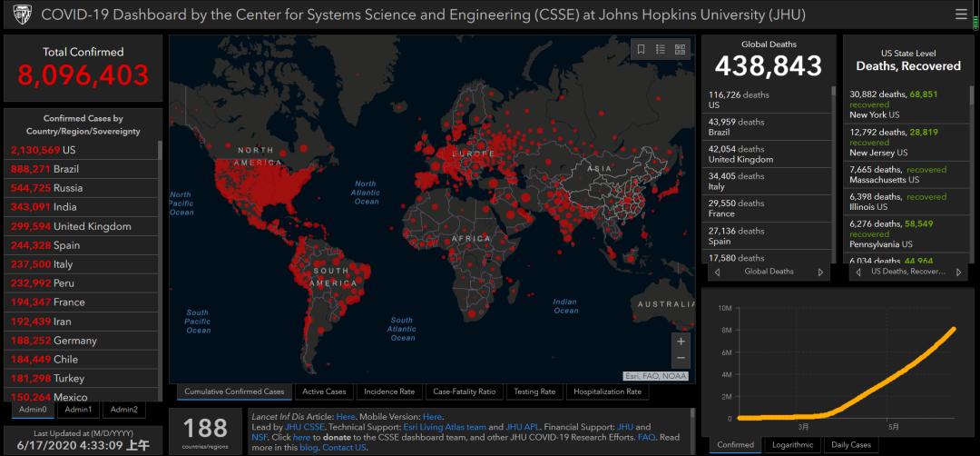Select the 184,449 Chile row

pyautogui.click(x=83, y=359)
